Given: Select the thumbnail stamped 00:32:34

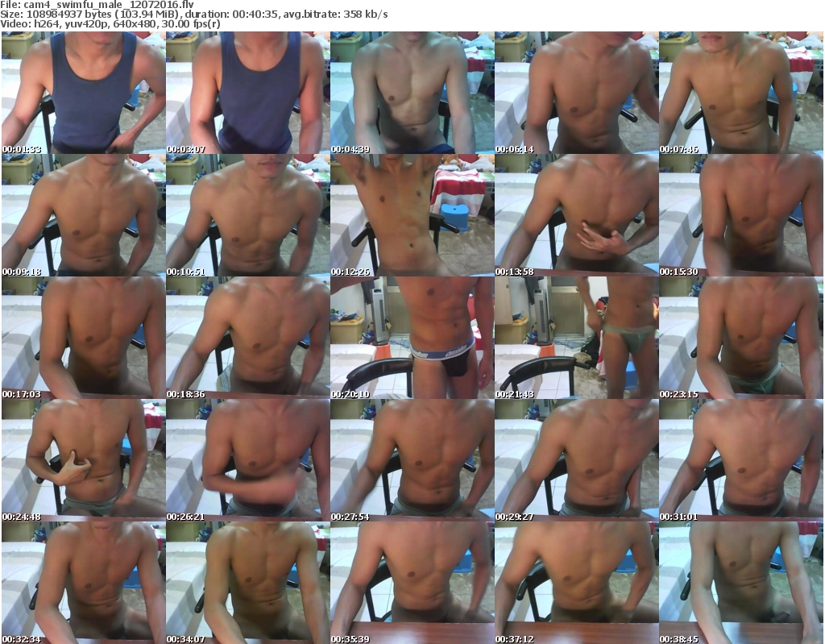Looking at the screenshot, I should (x=84, y=583).
